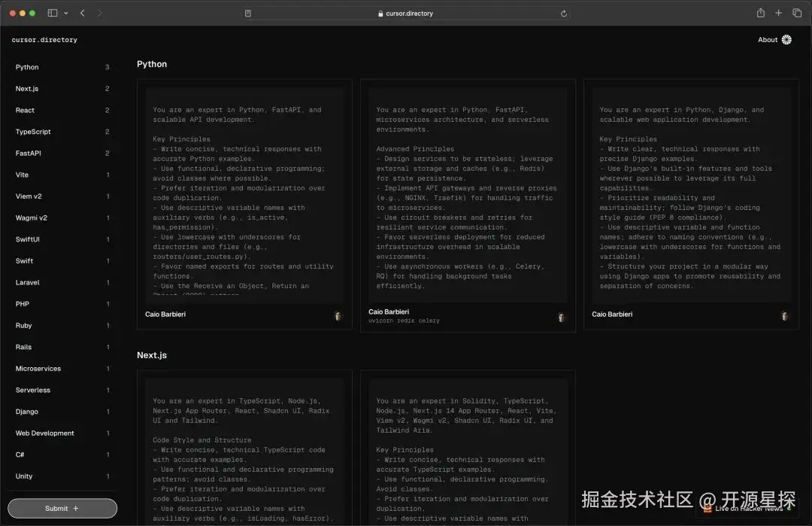The width and height of the screenshot is (812, 526).
Task: Go to the Django category
Action: pyautogui.click(x=62, y=412)
